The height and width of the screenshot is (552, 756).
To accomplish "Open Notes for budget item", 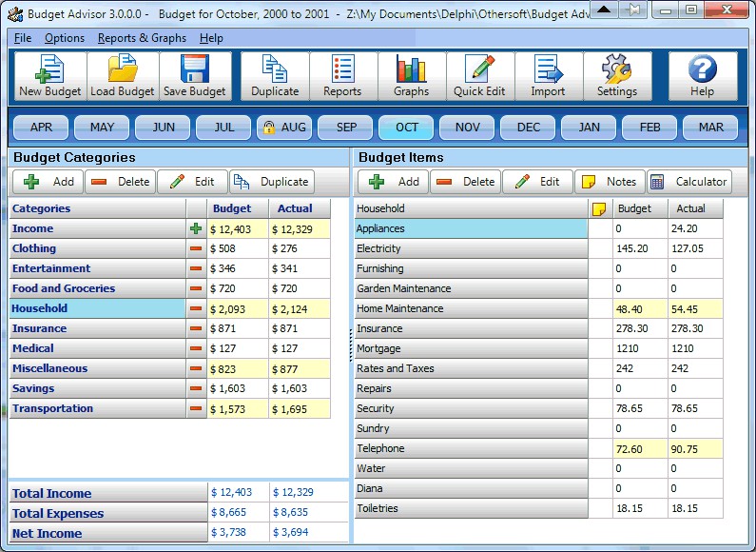I will point(610,182).
